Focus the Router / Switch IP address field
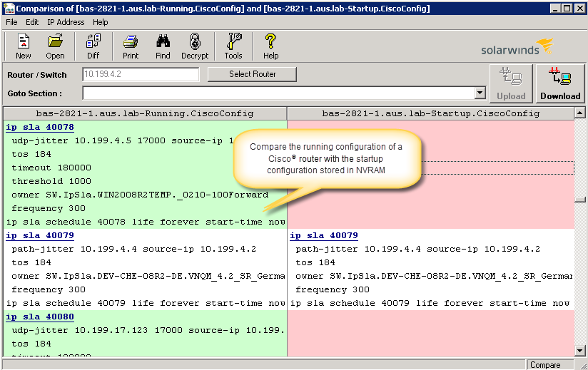 tap(141, 74)
